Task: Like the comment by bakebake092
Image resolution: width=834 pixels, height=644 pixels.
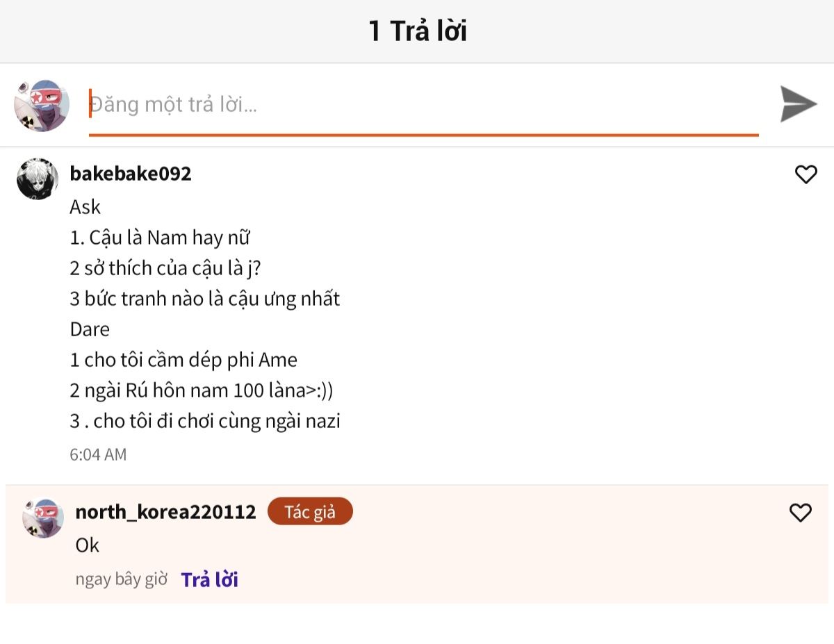Action: pyautogui.click(x=806, y=174)
